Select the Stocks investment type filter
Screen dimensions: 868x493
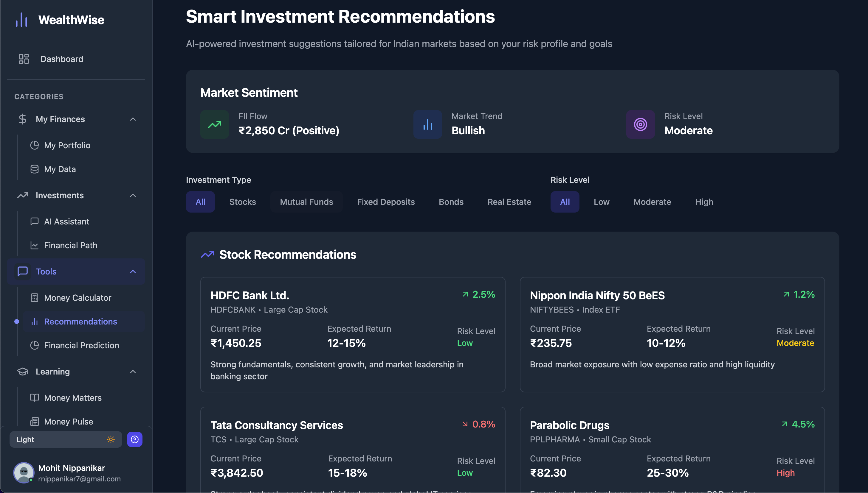tap(242, 202)
